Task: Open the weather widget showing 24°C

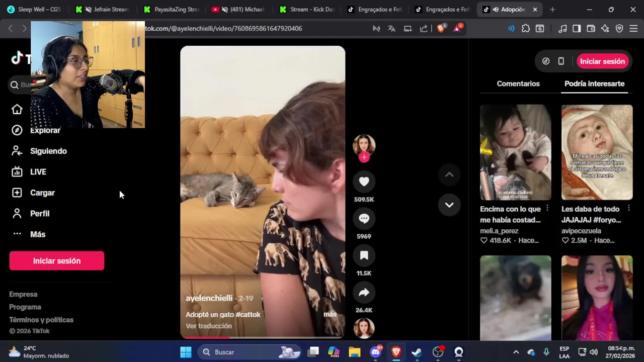Action: [x=39, y=352]
